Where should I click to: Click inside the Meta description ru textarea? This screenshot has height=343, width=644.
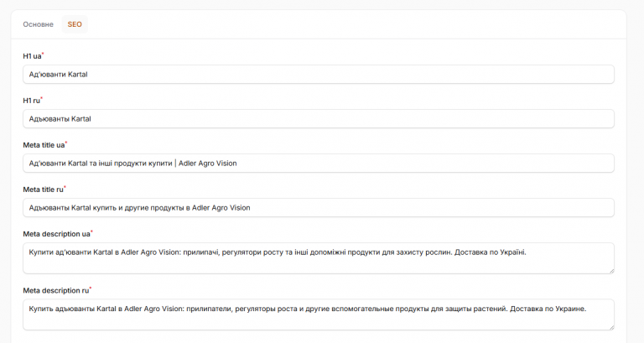point(319,314)
